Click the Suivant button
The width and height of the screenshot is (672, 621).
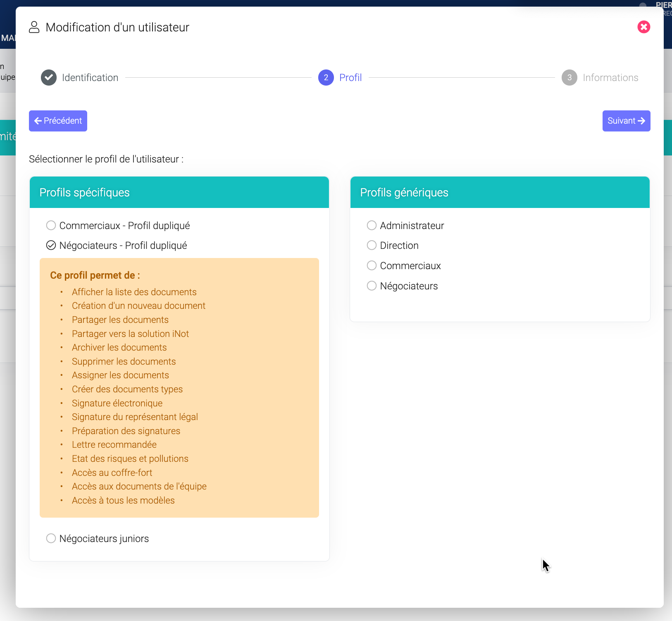tap(626, 121)
